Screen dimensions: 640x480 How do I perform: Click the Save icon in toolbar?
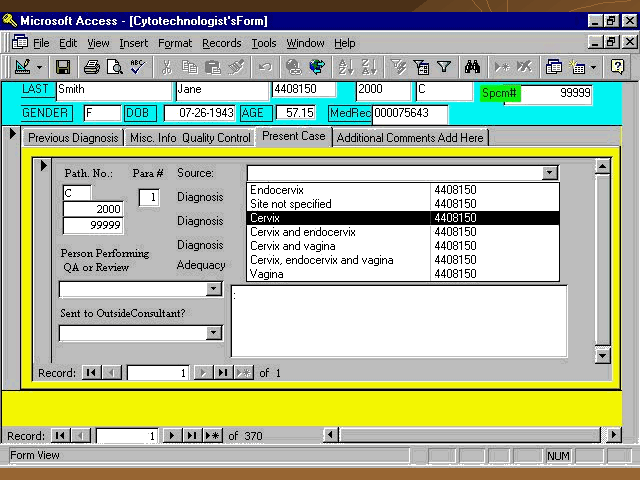[x=62, y=67]
